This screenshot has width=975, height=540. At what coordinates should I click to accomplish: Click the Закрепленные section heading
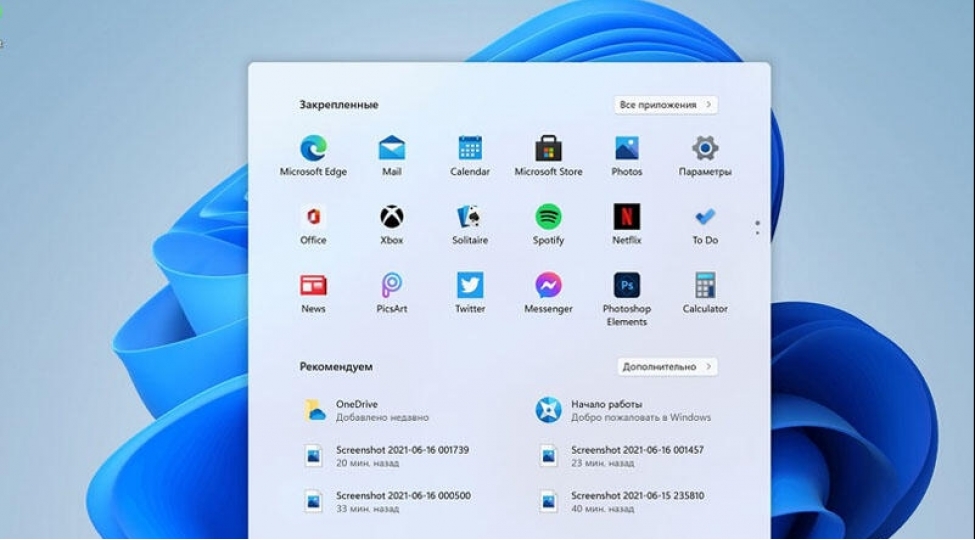point(339,105)
